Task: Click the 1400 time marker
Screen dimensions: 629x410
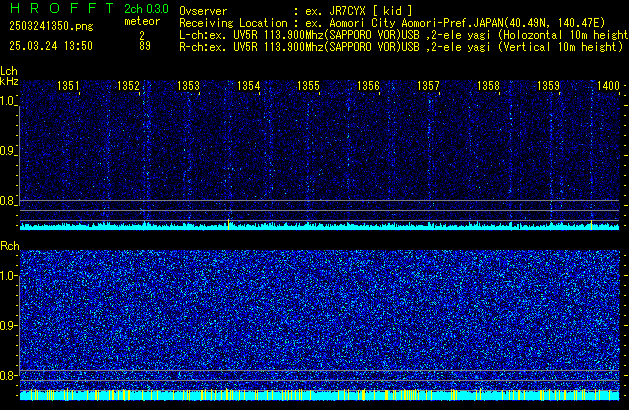Action: [x=608, y=86]
